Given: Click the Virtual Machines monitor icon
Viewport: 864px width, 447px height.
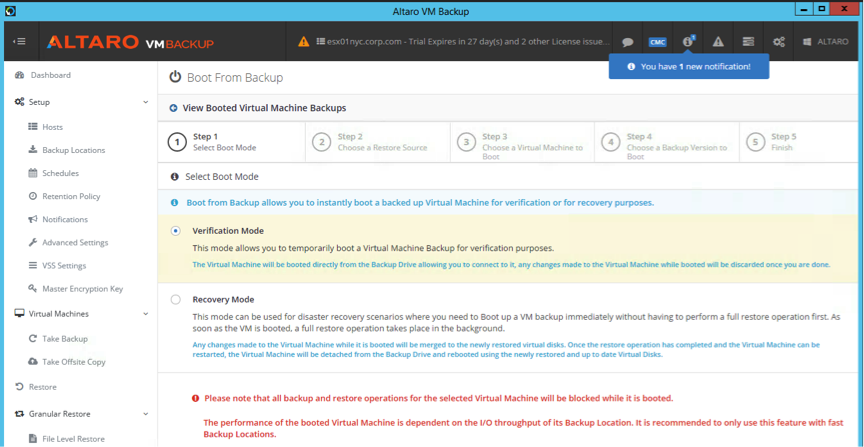Looking at the screenshot, I should 19,314.
